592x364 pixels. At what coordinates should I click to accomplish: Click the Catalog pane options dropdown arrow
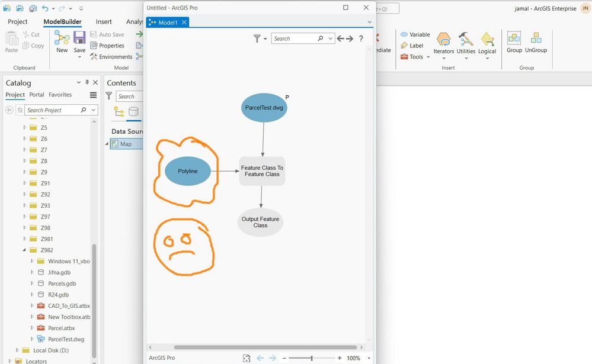[79, 82]
